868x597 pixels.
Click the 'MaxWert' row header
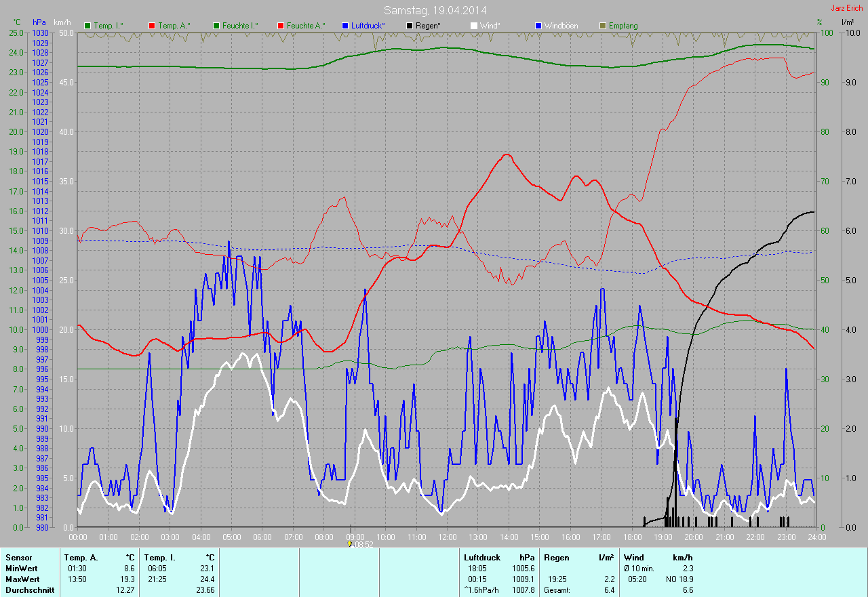click(22, 579)
